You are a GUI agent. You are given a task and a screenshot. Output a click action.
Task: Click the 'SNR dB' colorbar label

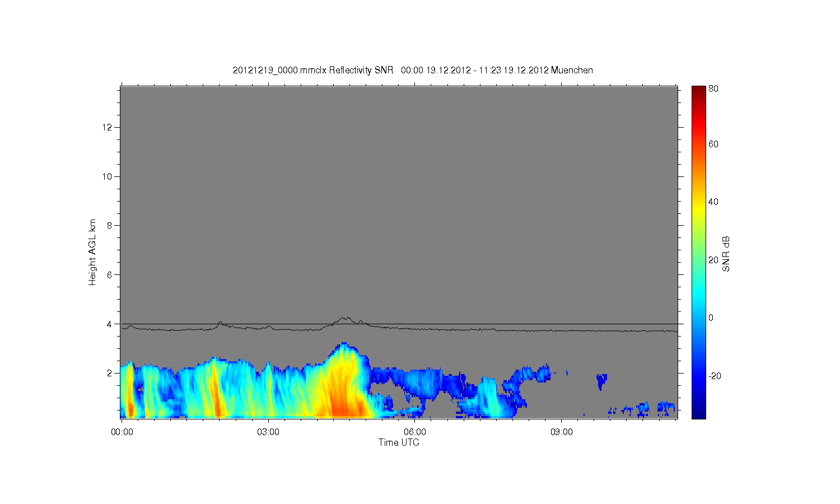point(726,254)
